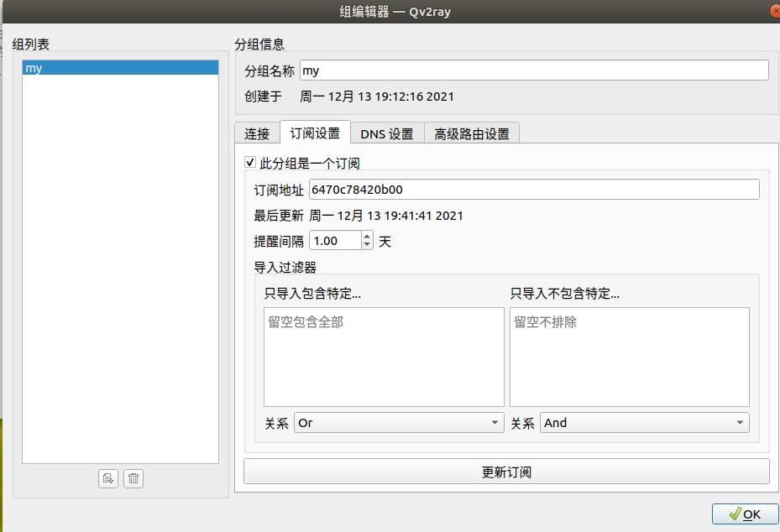Click the 订阅地址 input field
This screenshot has height=532, width=780.
click(x=534, y=190)
